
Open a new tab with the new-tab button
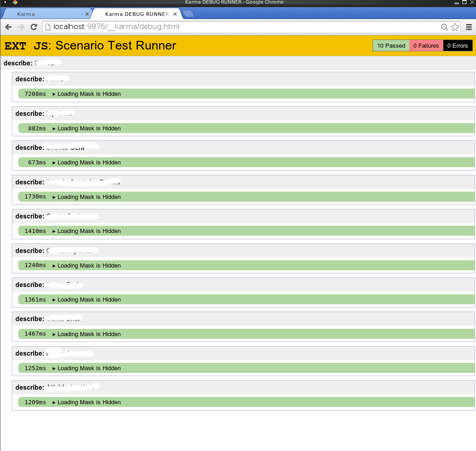tap(188, 14)
